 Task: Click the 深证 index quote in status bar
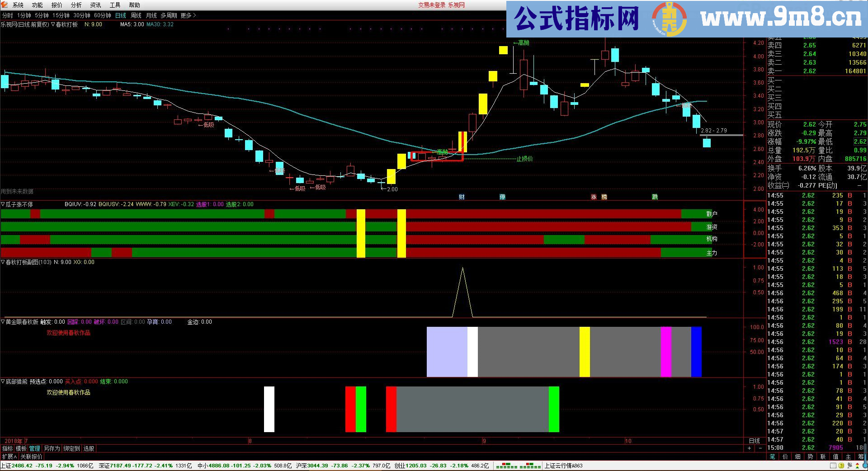145,466
